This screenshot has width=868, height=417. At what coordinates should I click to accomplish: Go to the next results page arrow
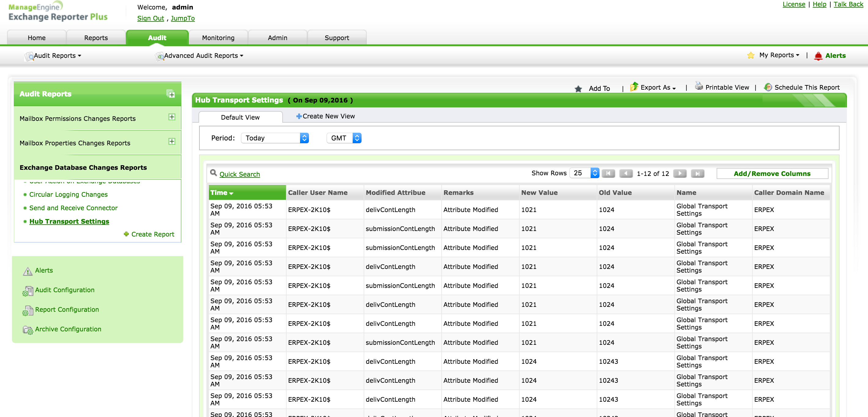pyautogui.click(x=680, y=173)
